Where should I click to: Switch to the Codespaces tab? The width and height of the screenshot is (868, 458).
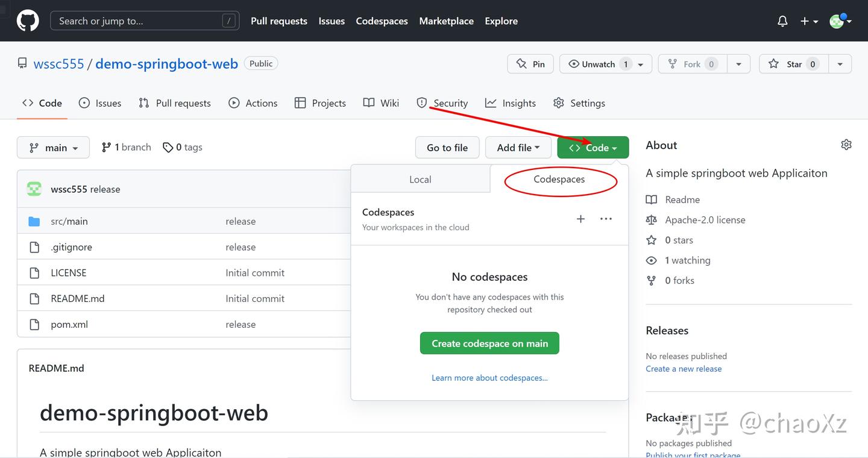(x=559, y=179)
